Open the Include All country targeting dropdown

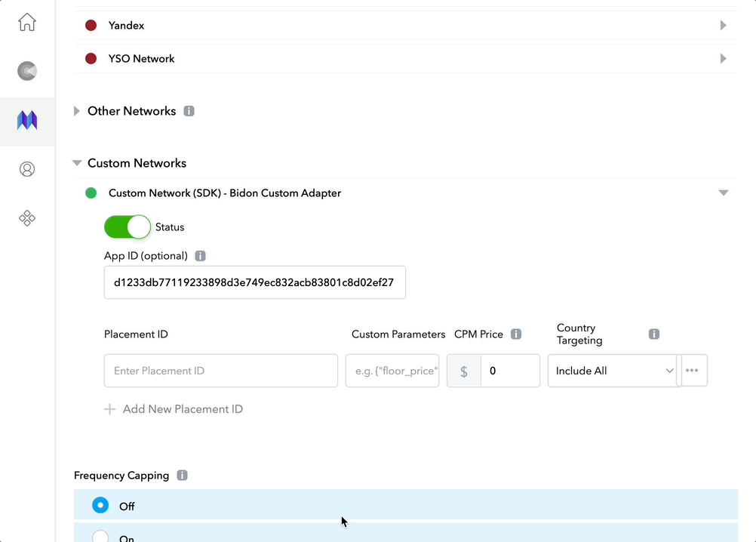click(614, 371)
